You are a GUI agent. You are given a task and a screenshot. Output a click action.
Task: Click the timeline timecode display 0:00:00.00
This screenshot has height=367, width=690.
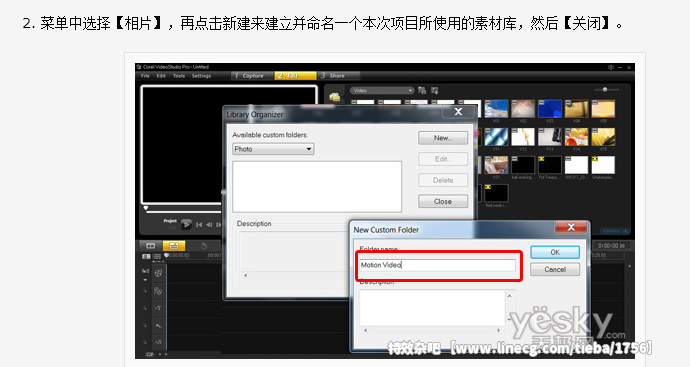(x=612, y=246)
